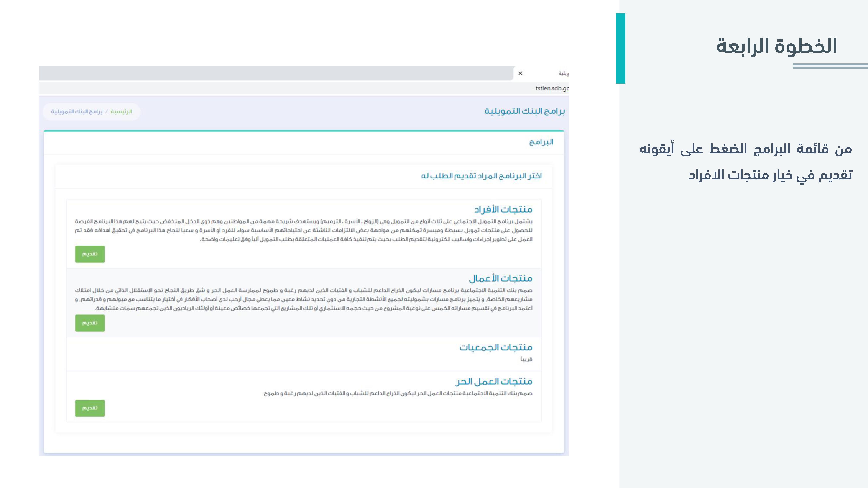This screenshot has height=488, width=868.
Task: Open the منتجات الأعمال heading
Action: [501, 278]
